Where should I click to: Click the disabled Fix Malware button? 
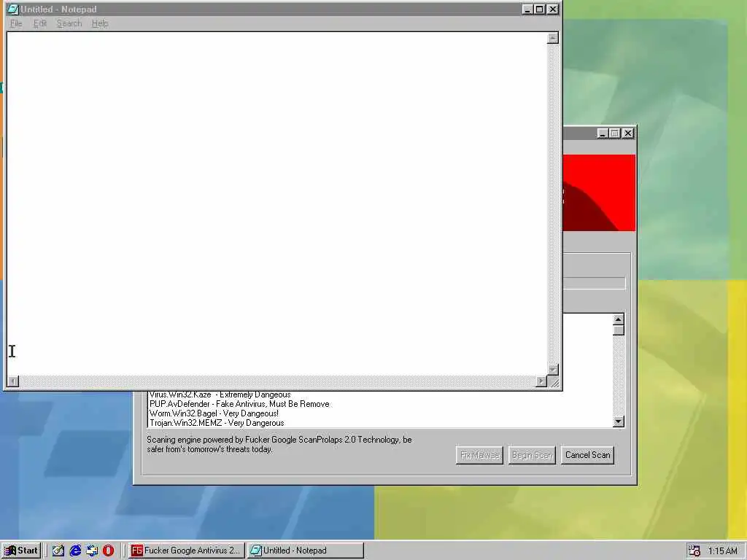pos(479,455)
